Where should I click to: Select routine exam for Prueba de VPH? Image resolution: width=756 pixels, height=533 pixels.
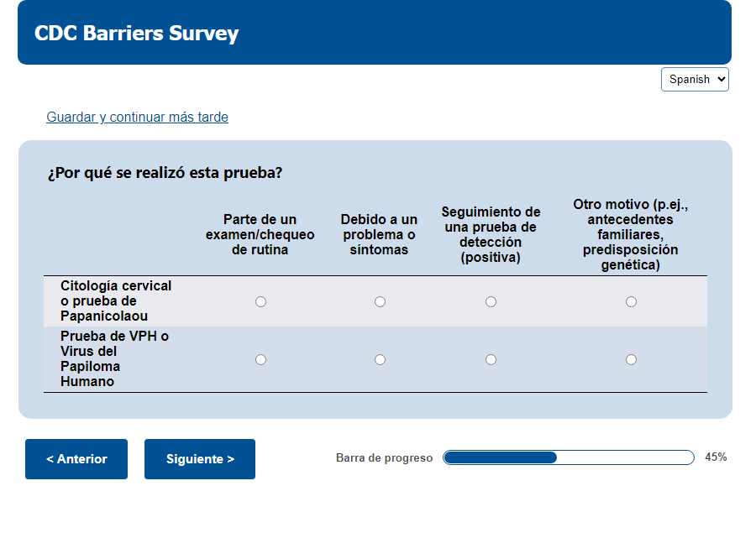(x=260, y=359)
